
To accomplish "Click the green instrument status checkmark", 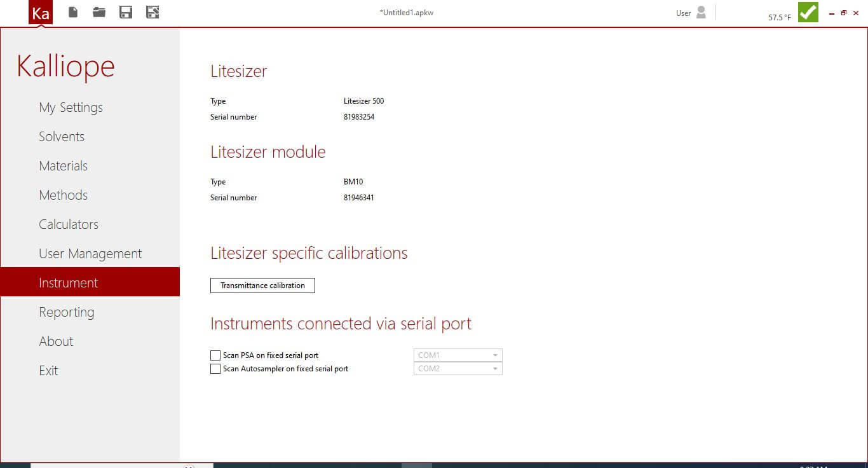I will click(808, 12).
